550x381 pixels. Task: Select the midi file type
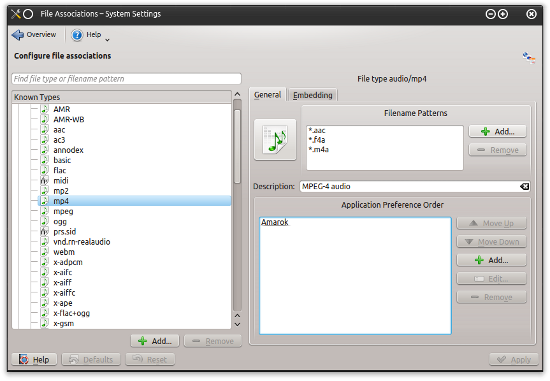tap(61, 181)
